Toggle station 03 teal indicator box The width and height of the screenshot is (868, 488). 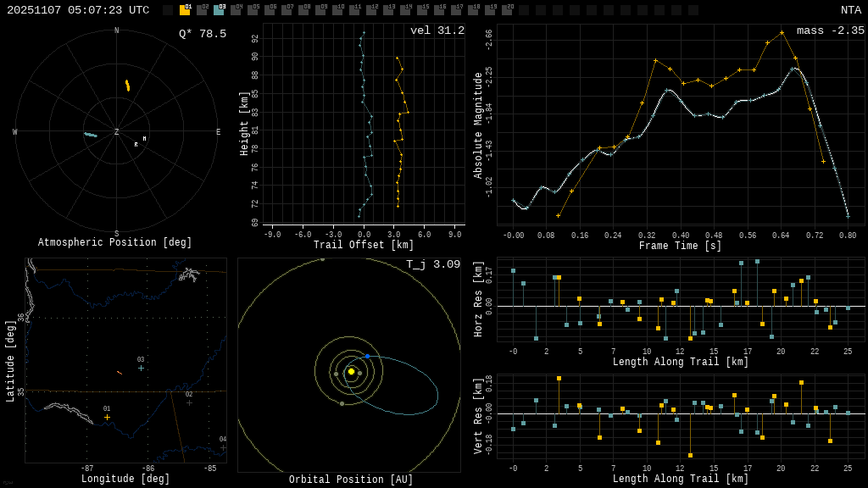(219, 10)
